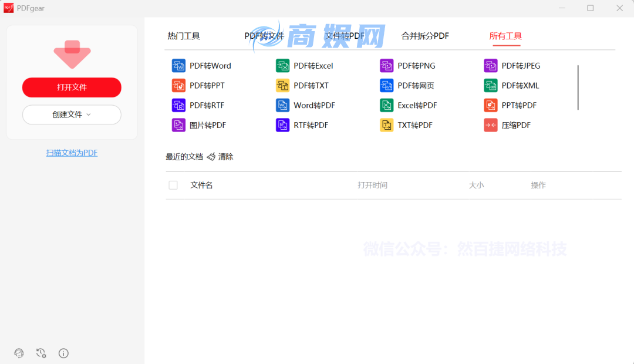Switch to the 合并拆分PDF tab
634x364 pixels.
coord(424,36)
